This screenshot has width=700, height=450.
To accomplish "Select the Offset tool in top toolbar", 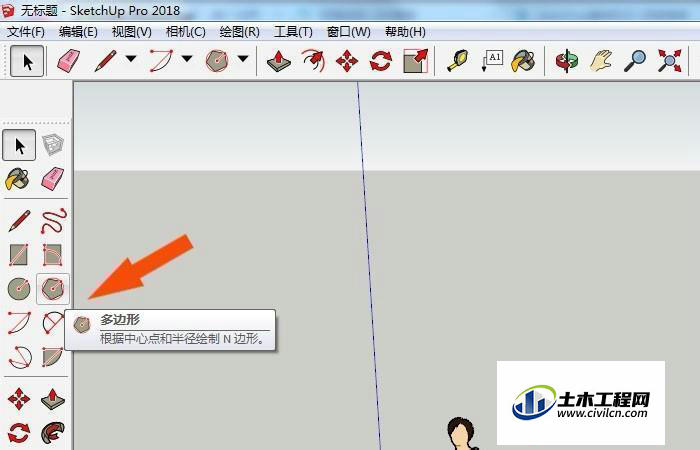I will pos(313,61).
